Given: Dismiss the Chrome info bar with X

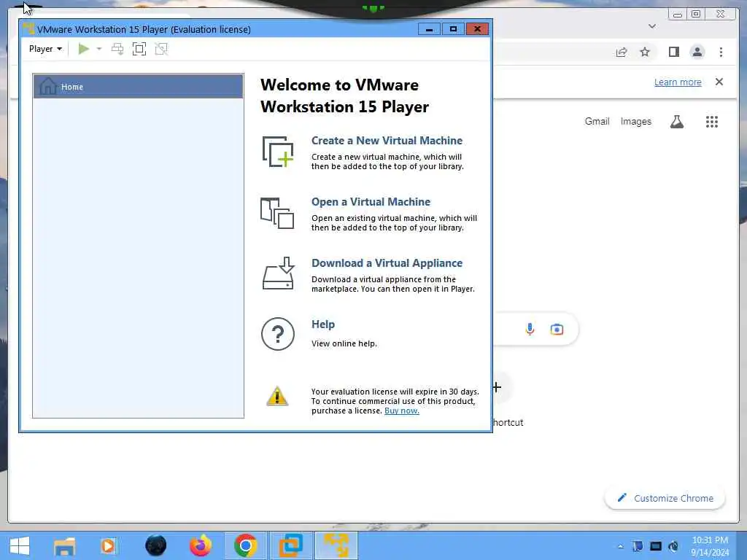Looking at the screenshot, I should coord(719,82).
